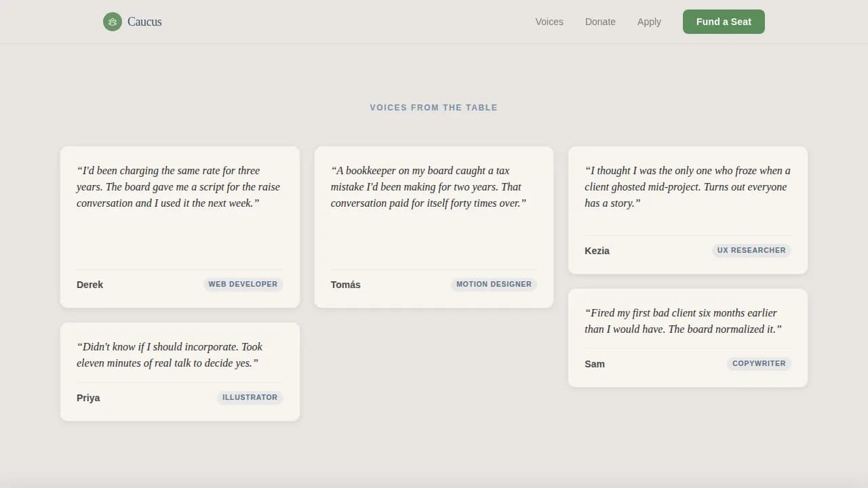Open the Apply link in the header
The image size is (868, 488).
tap(649, 22)
